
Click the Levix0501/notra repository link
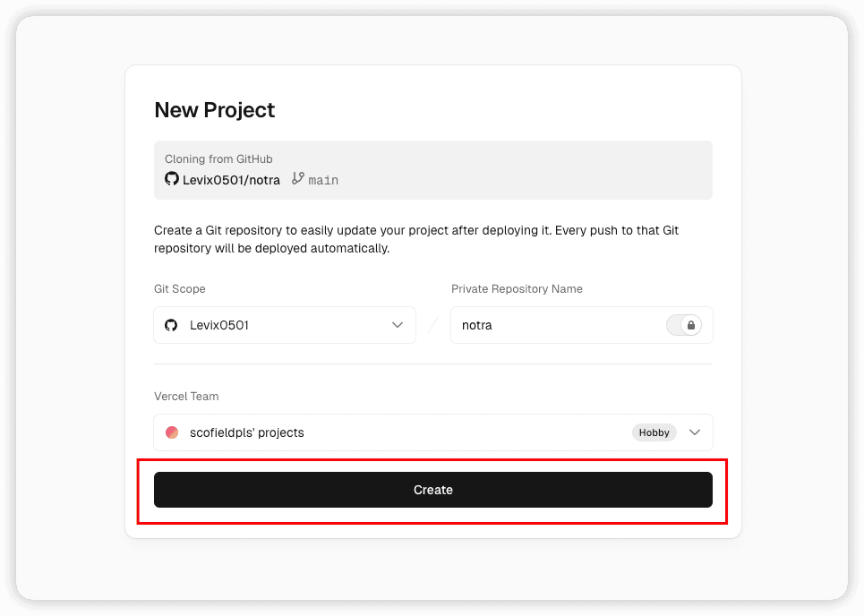pos(231,180)
